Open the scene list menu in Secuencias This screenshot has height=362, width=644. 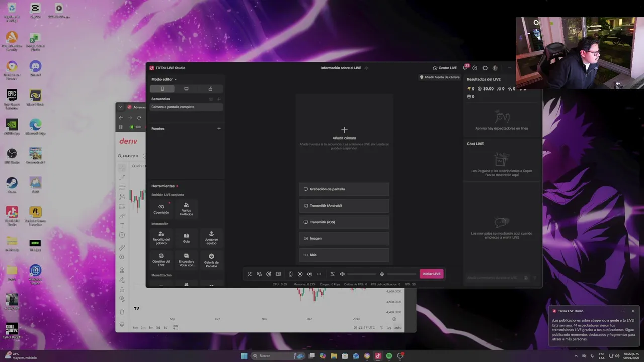click(211, 99)
